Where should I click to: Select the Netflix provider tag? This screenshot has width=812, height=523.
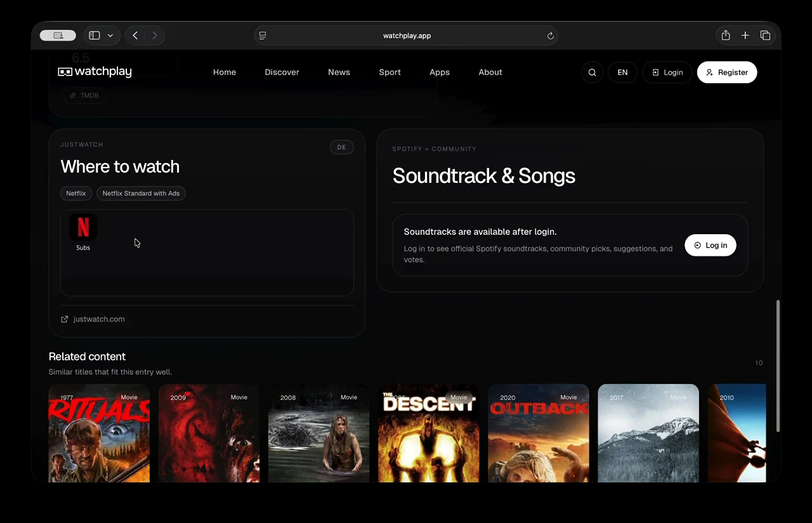click(76, 193)
